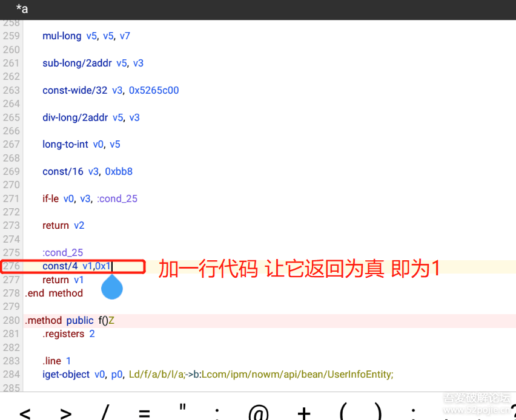Place cursor on the "return v1" line

click(63, 280)
